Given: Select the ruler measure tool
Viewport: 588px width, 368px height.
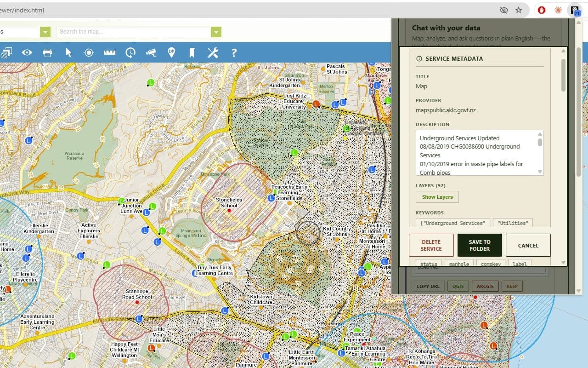Looking at the screenshot, I should tap(109, 52).
